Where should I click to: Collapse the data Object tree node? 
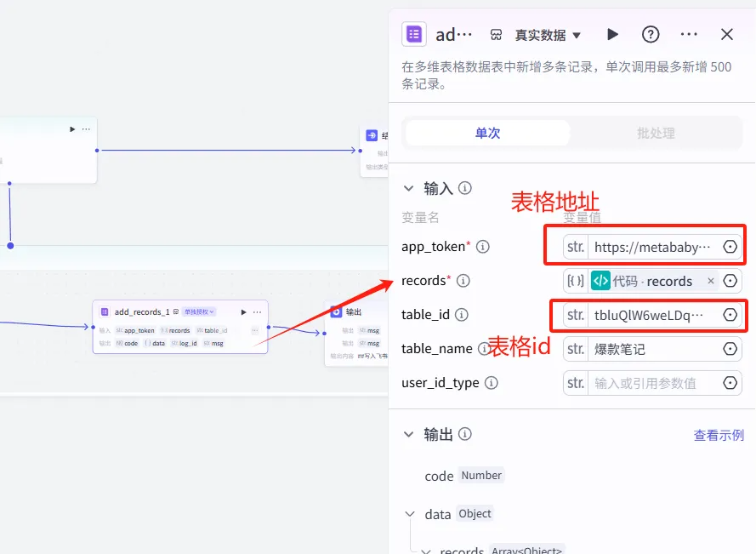tap(410, 514)
